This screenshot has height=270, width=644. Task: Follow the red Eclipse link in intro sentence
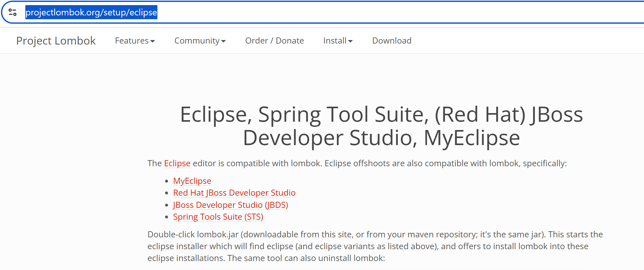(177, 163)
